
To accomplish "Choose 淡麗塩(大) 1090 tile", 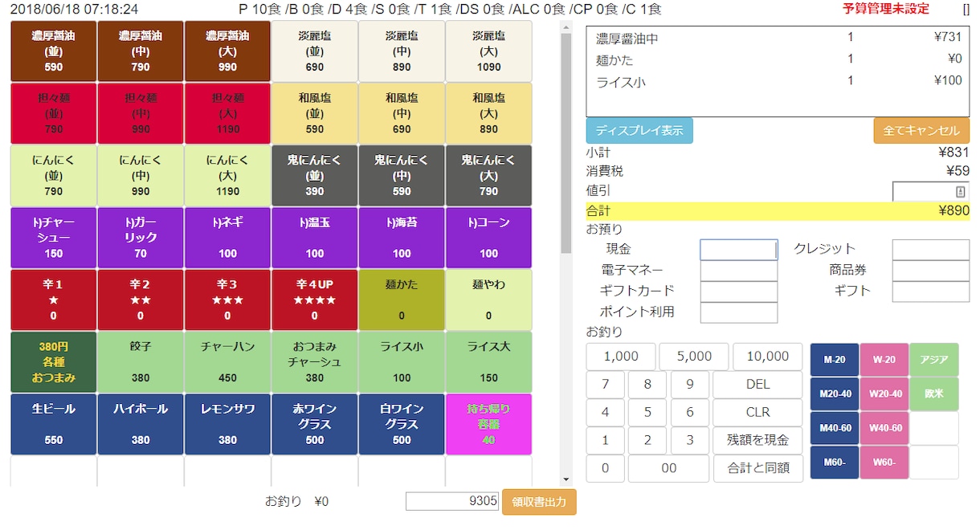I will (488, 51).
